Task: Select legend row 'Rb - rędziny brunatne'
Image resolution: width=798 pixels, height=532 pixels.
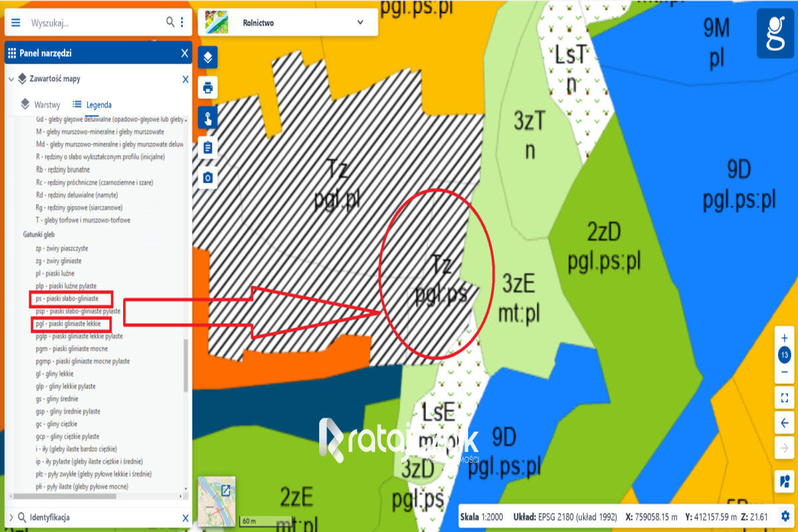Action: coord(63,170)
